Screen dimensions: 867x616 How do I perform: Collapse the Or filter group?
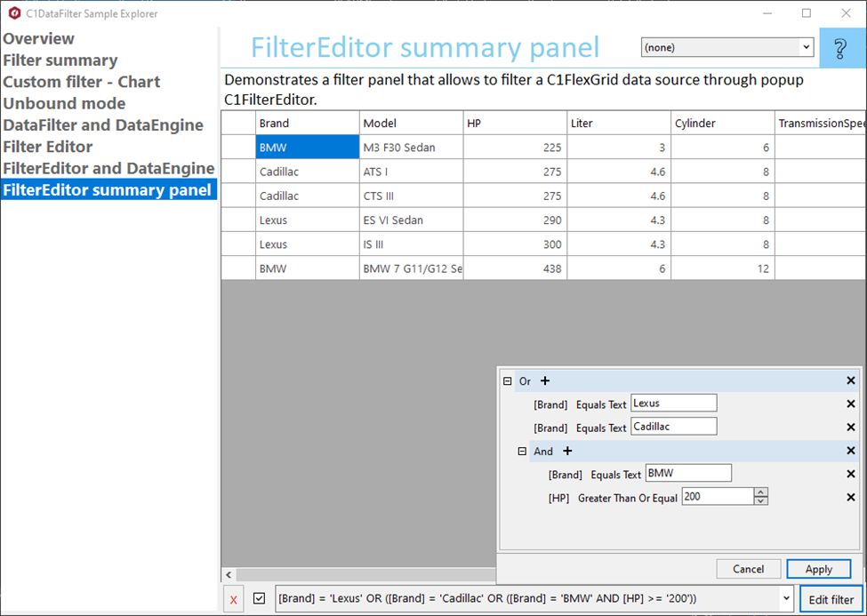tap(506, 380)
